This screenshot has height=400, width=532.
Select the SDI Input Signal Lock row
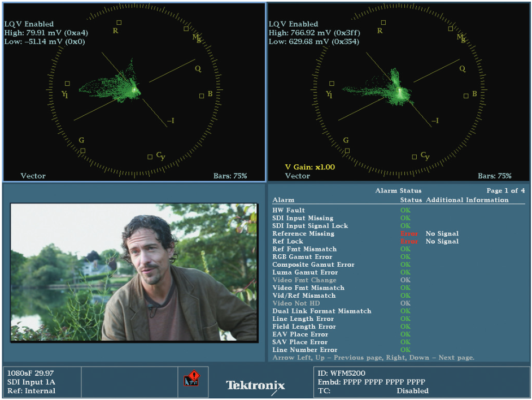[399, 226]
